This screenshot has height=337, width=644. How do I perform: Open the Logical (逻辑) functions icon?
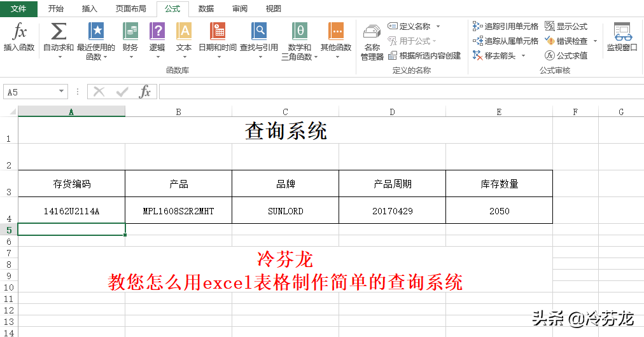pos(157,32)
